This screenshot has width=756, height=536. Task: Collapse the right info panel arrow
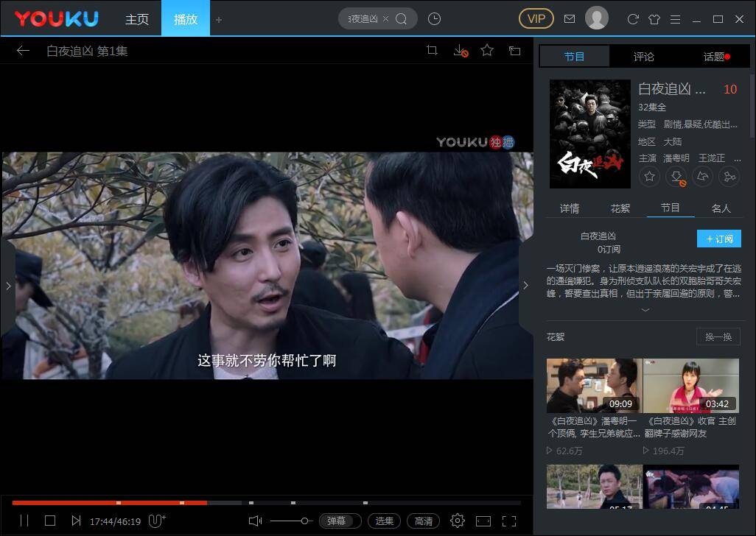click(525, 285)
